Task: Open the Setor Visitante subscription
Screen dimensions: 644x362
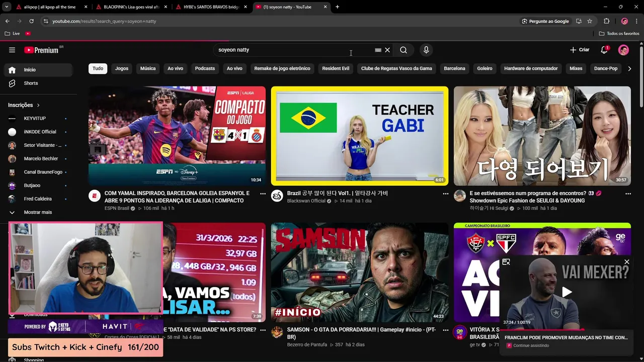Action: pos(39,145)
